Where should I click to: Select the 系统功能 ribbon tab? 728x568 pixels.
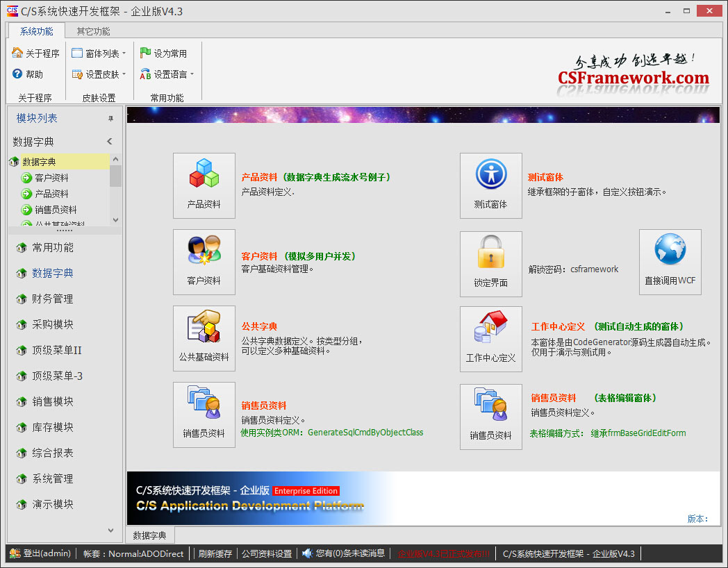click(36, 31)
